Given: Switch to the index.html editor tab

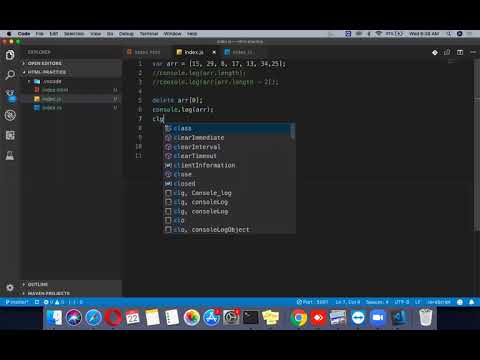Looking at the screenshot, I should (147, 52).
